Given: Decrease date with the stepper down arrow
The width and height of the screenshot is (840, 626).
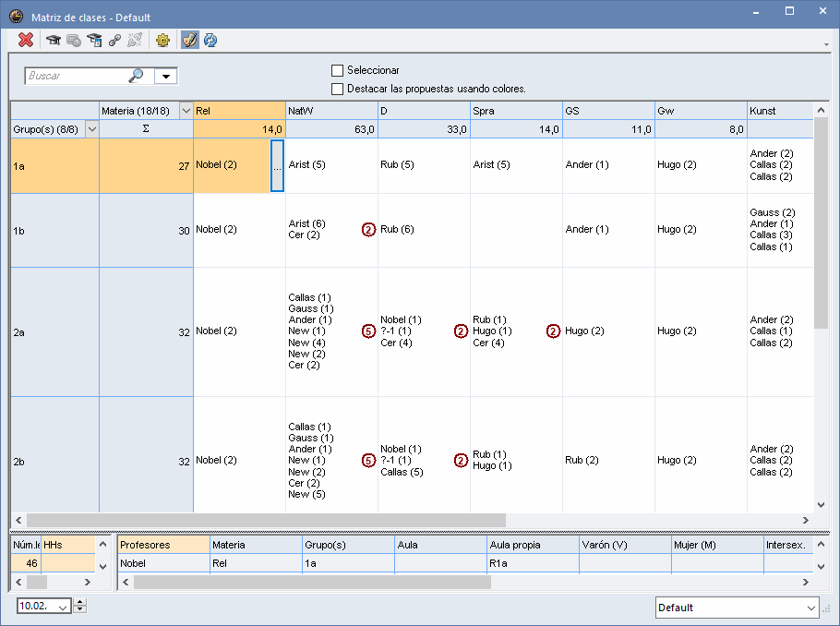Looking at the screenshot, I should coord(79,609).
